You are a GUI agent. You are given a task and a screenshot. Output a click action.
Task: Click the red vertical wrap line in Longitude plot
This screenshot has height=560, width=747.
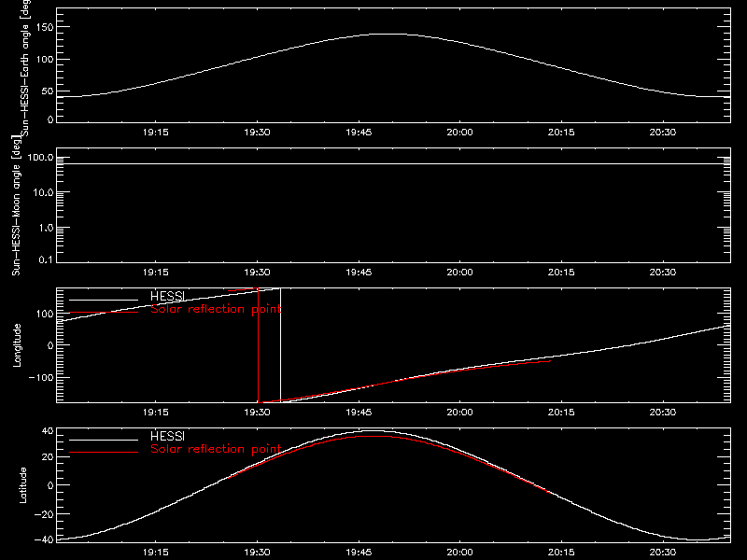coord(258,345)
